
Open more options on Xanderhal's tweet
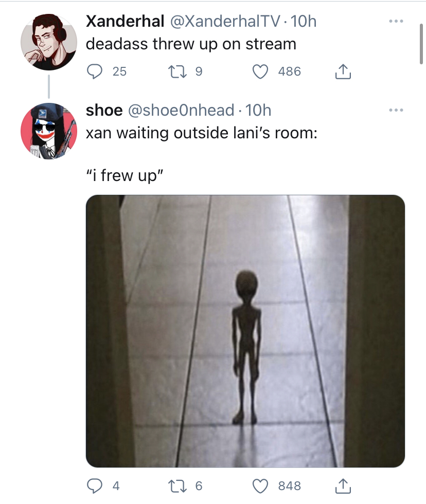click(396, 21)
